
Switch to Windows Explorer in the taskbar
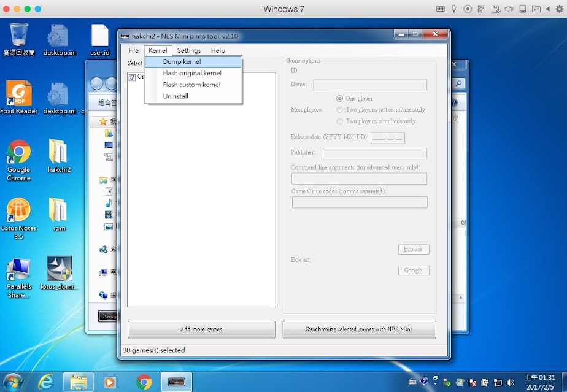79,382
